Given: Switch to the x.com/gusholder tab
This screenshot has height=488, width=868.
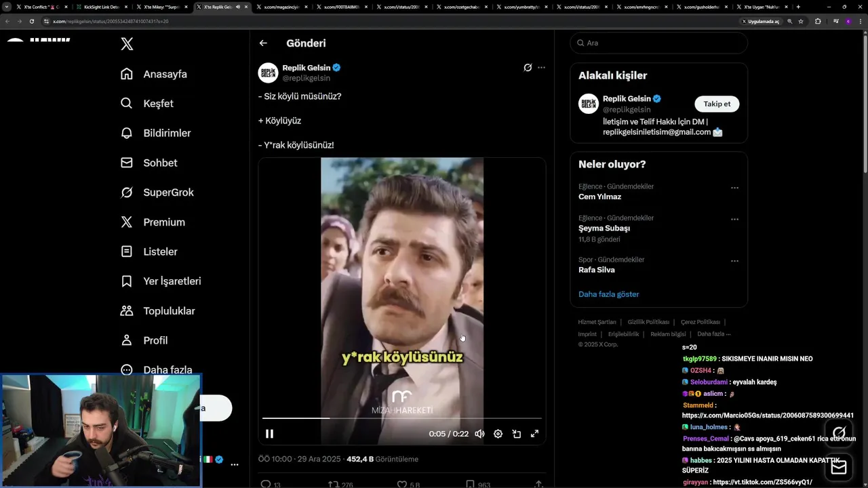Looking at the screenshot, I should click(701, 7).
